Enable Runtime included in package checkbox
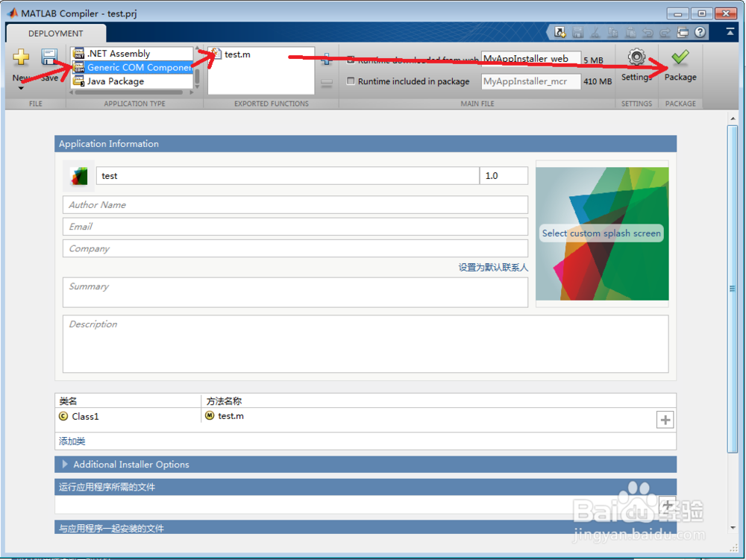 (351, 81)
